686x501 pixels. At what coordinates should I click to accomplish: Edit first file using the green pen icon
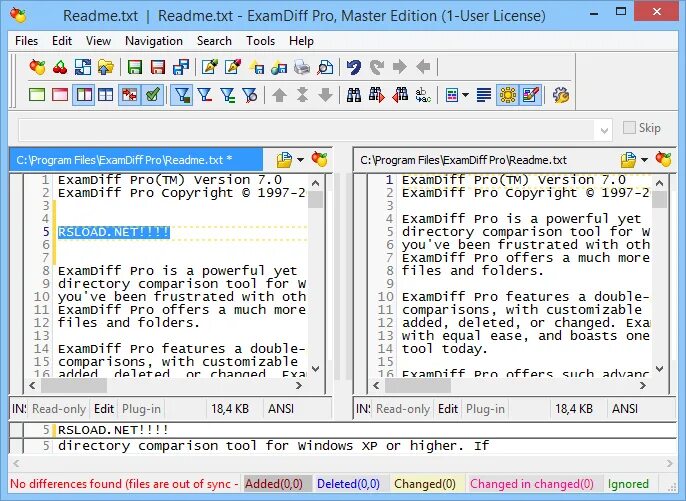(210, 67)
